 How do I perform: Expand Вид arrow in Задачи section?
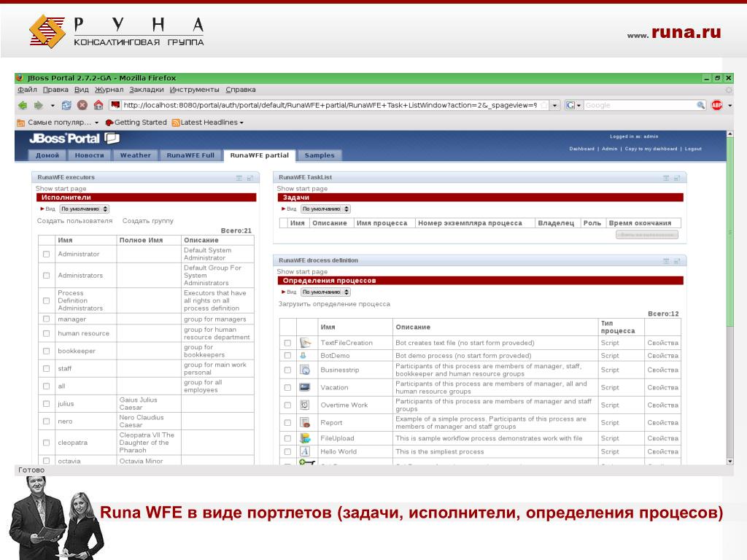284,209
